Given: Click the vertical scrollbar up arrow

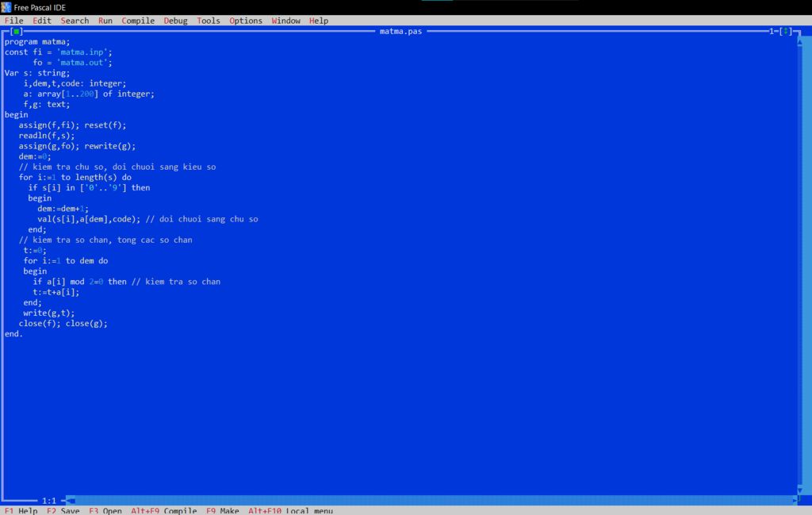Looking at the screenshot, I should tap(800, 42).
